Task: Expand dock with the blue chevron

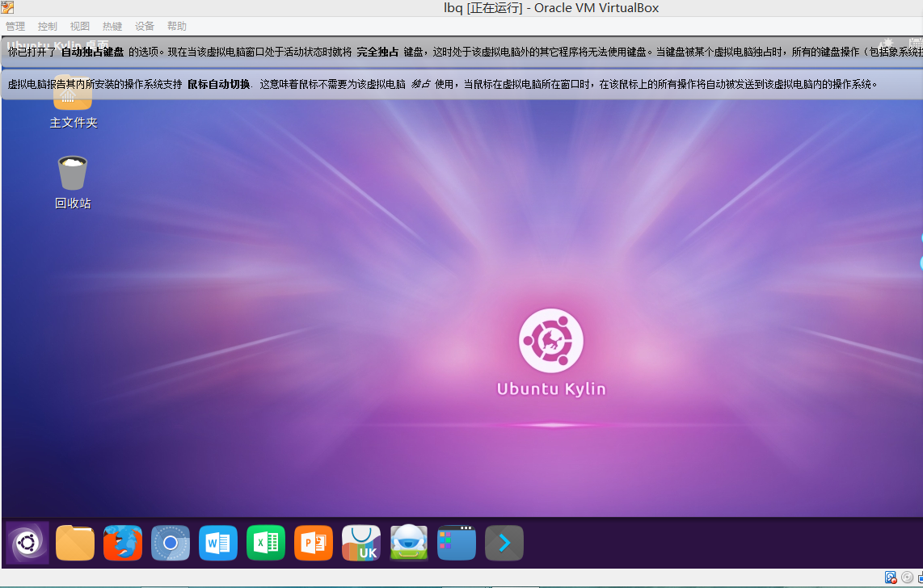Action: tap(504, 542)
